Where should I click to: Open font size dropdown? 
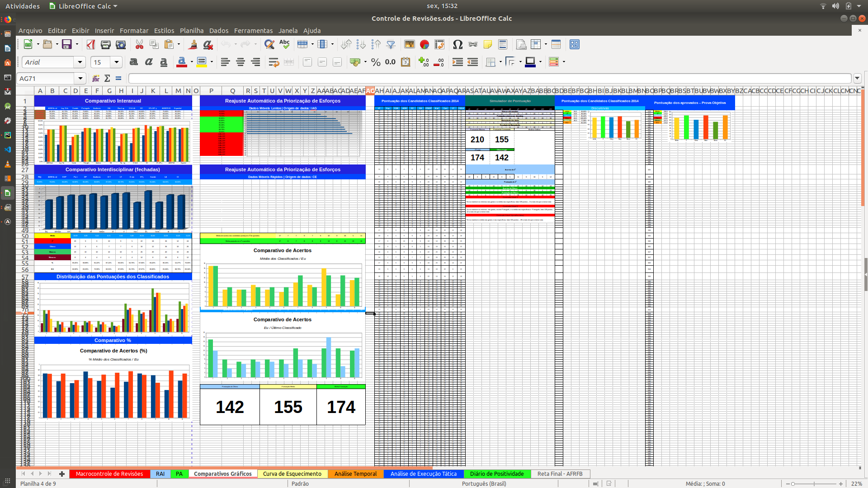point(117,62)
